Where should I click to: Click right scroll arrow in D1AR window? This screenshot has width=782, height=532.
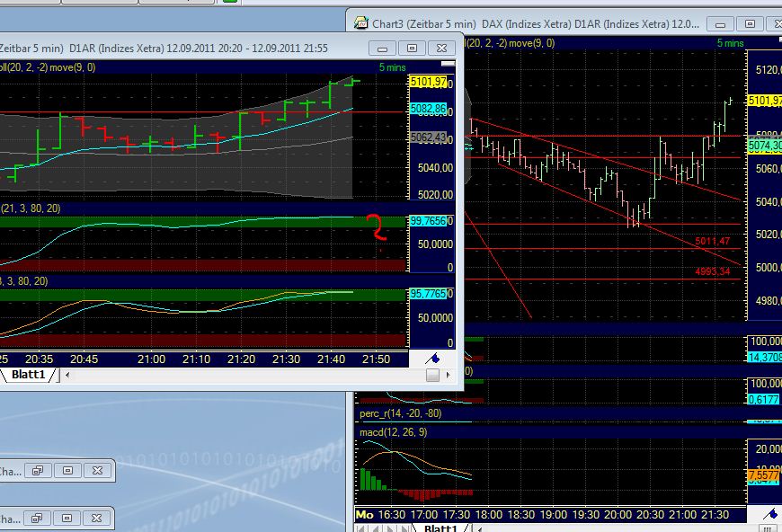point(449,375)
